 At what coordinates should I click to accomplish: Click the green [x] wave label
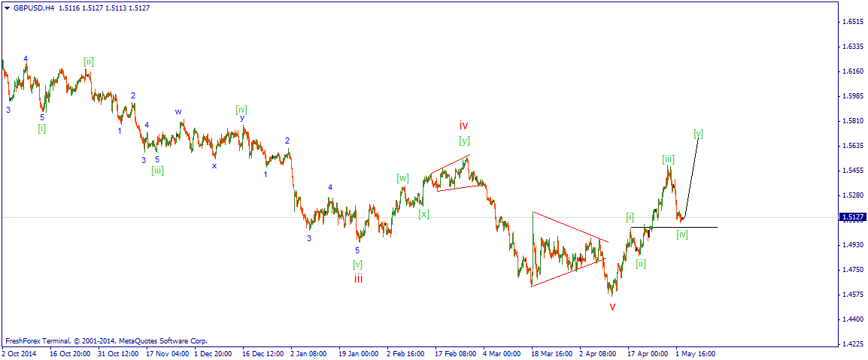tap(423, 214)
